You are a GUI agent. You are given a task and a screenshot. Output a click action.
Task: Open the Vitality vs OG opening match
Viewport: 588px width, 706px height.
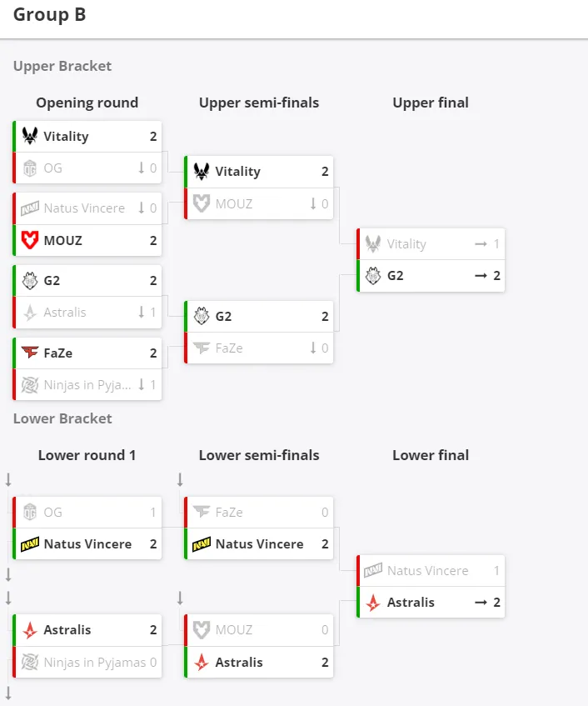[87, 153]
